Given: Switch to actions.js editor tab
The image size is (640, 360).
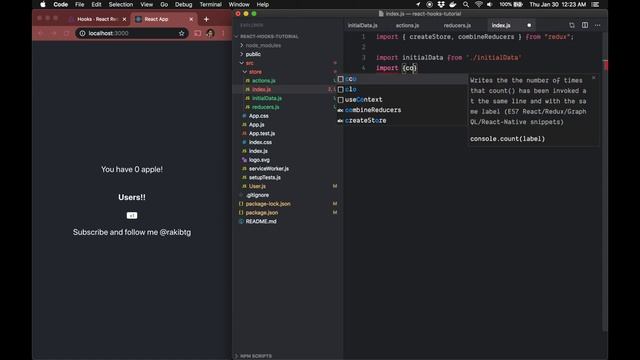Looking at the screenshot, I should [407, 25].
